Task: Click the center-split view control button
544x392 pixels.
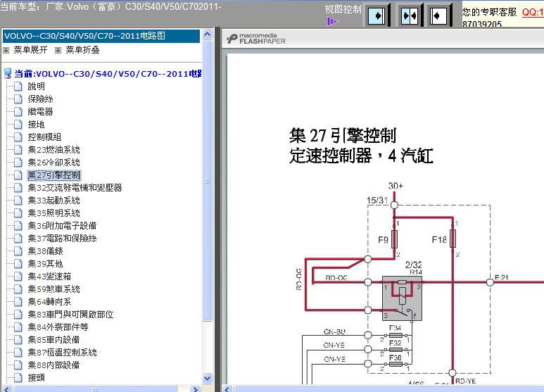Action: coord(410,15)
